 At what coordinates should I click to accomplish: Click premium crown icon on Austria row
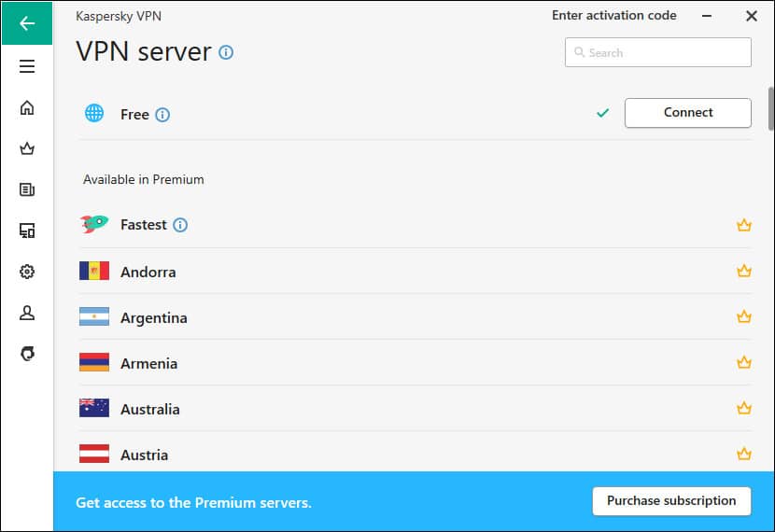pyautogui.click(x=744, y=454)
